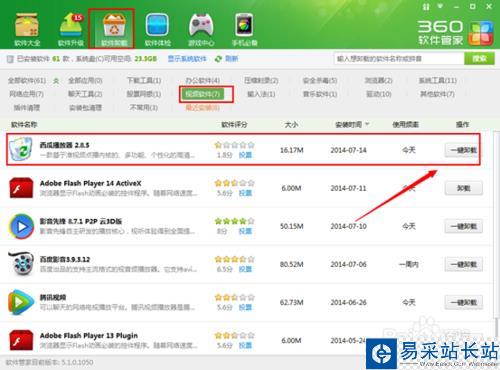
Task: Click the 显示系统软件 link
Action: [x=187, y=59]
